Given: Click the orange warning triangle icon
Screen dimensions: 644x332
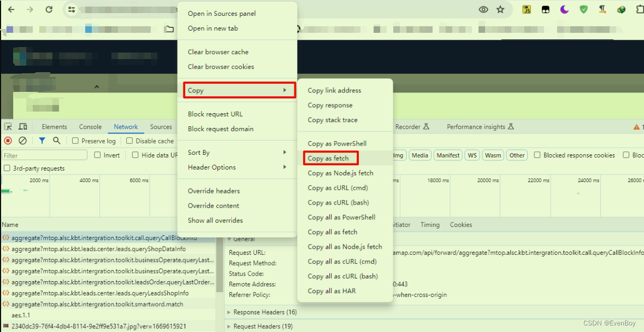Looking at the screenshot, I should pos(636,127).
